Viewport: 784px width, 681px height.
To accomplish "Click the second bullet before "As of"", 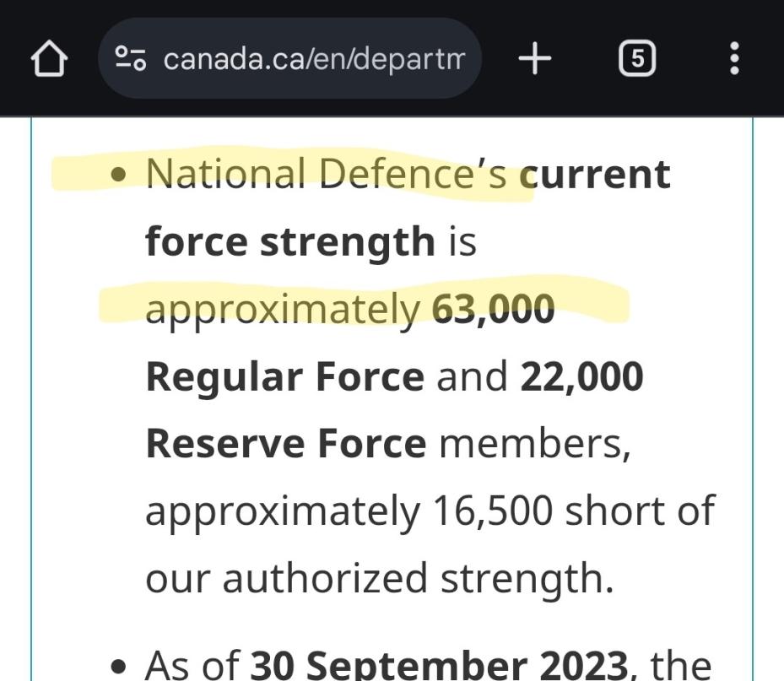I will (123, 665).
